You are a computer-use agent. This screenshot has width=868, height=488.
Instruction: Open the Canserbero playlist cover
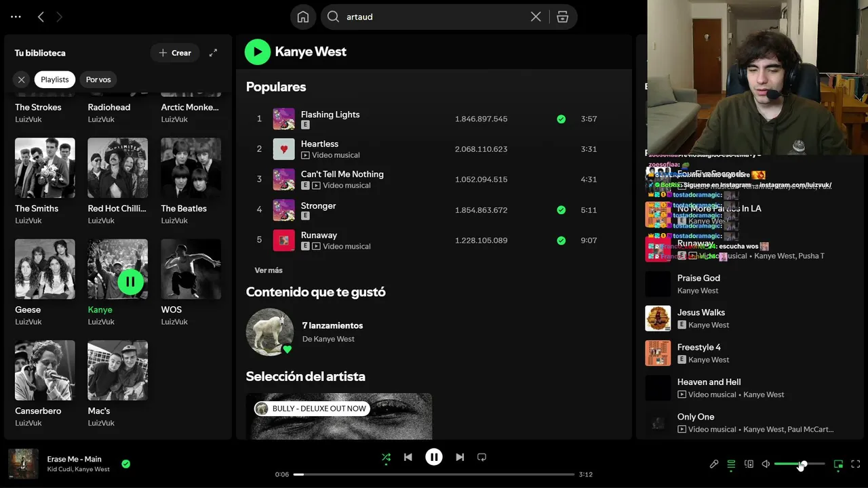(x=45, y=370)
